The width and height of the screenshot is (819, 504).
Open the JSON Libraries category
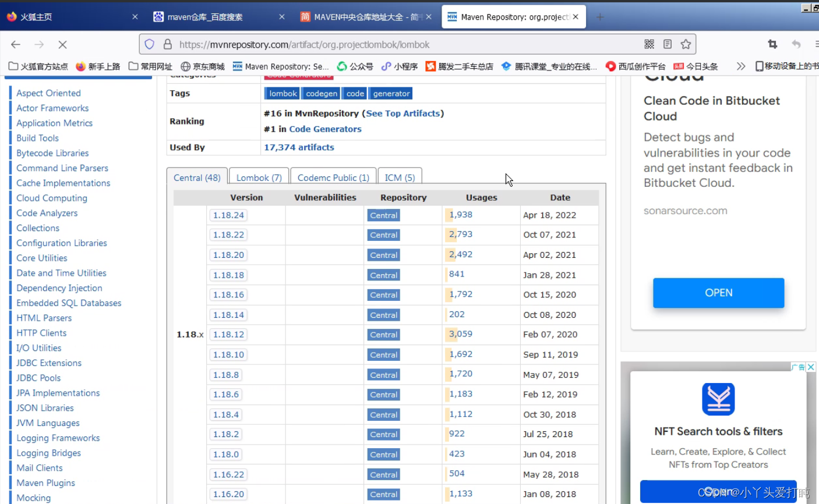[45, 408]
